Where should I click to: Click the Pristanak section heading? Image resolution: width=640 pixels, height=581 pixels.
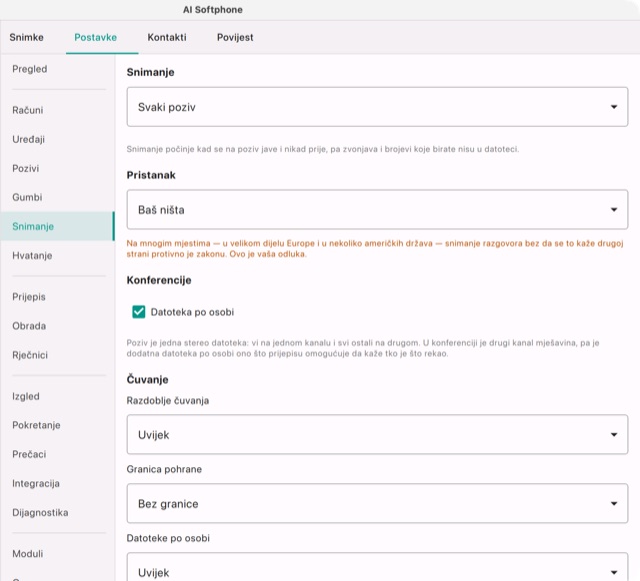[151, 175]
